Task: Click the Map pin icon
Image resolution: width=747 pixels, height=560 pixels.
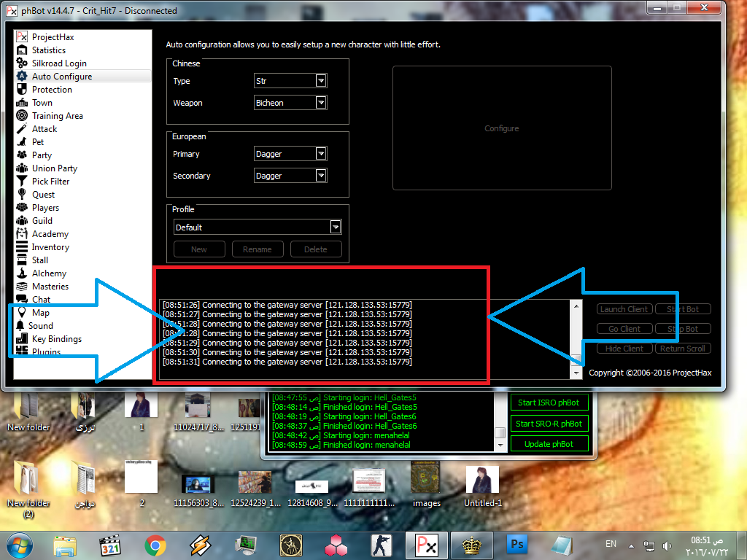Action: click(x=22, y=312)
